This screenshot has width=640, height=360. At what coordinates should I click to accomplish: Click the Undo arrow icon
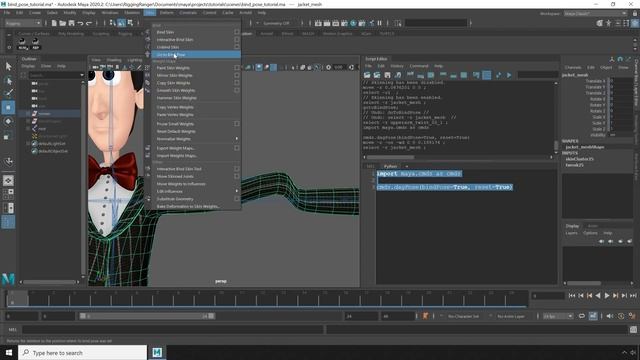[x=80, y=23]
